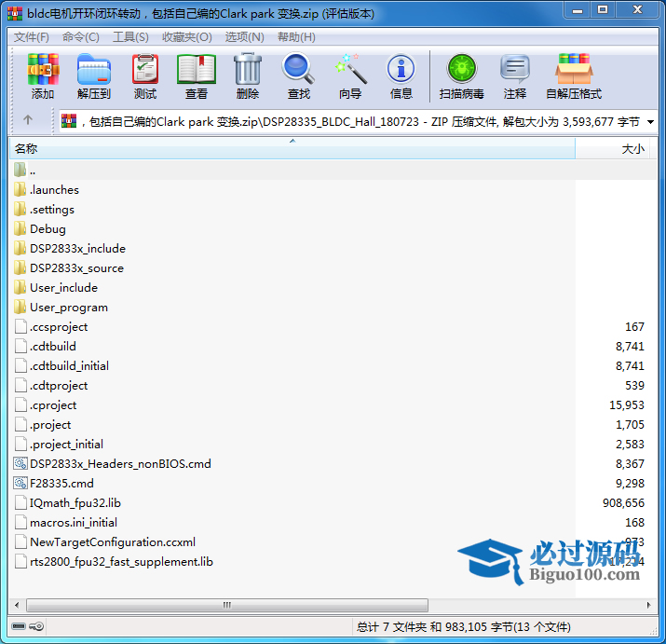
Task: Select the macros.ini_initial file
Action: click(74, 522)
